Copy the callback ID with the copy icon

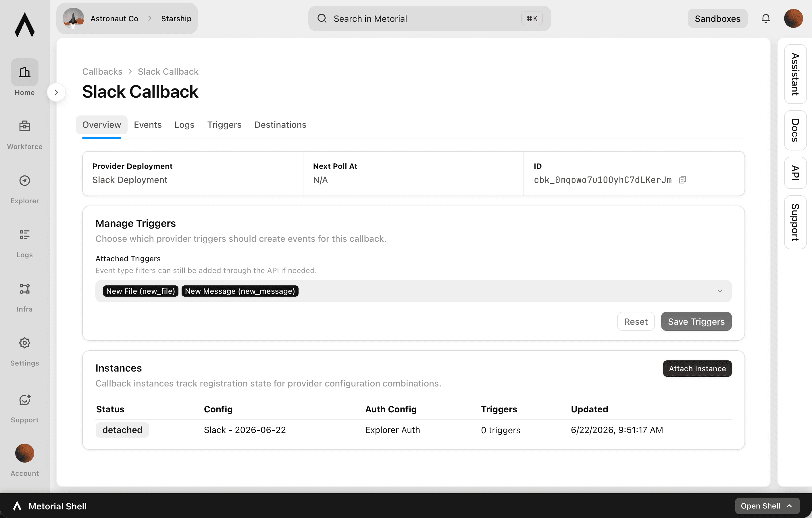pos(682,180)
